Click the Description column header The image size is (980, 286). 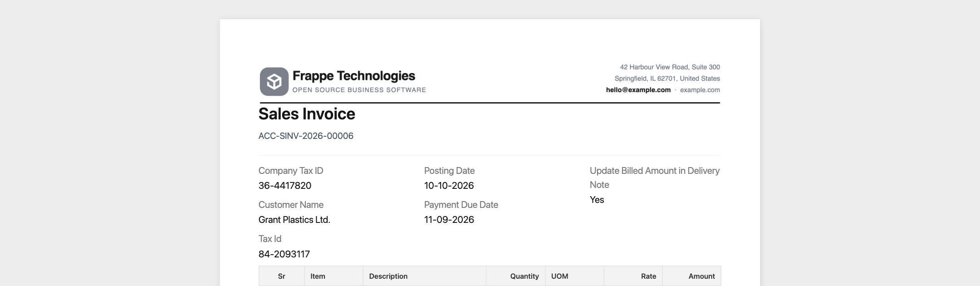(424, 276)
